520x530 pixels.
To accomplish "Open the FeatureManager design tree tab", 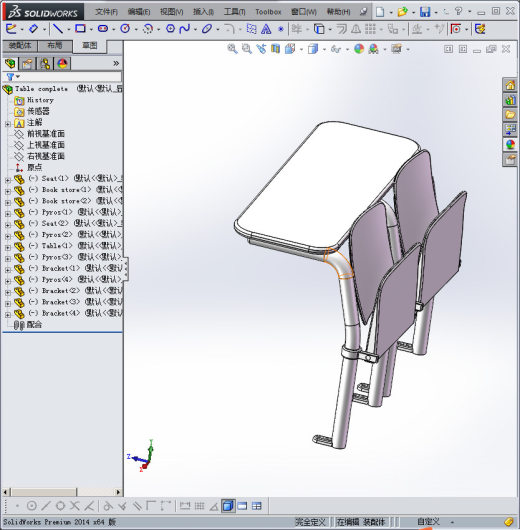I will click(x=10, y=64).
